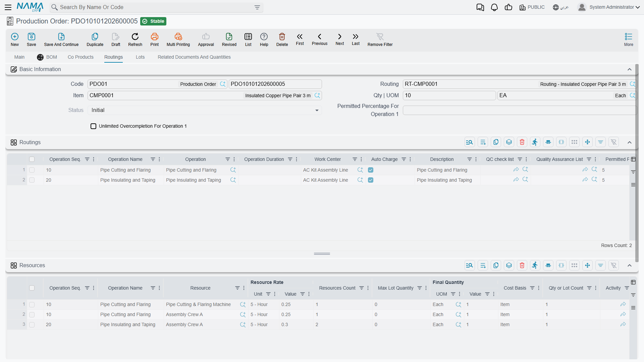The image size is (644, 362).
Task: Open filter for Resources Cost Basis column
Action: [532, 288]
